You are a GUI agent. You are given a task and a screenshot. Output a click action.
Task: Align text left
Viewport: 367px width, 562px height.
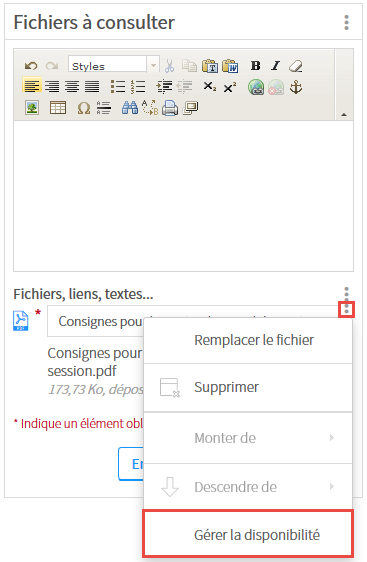(x=32, y=86)
